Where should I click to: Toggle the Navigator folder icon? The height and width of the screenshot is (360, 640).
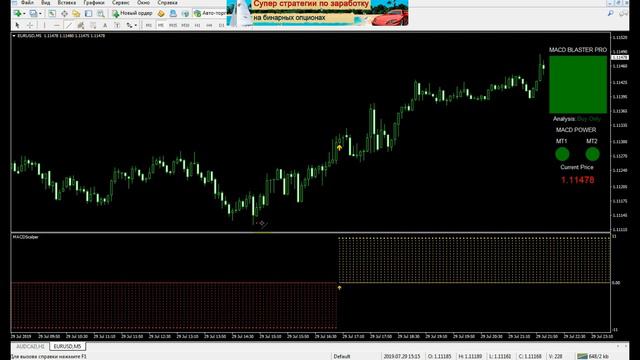[76, 13]
